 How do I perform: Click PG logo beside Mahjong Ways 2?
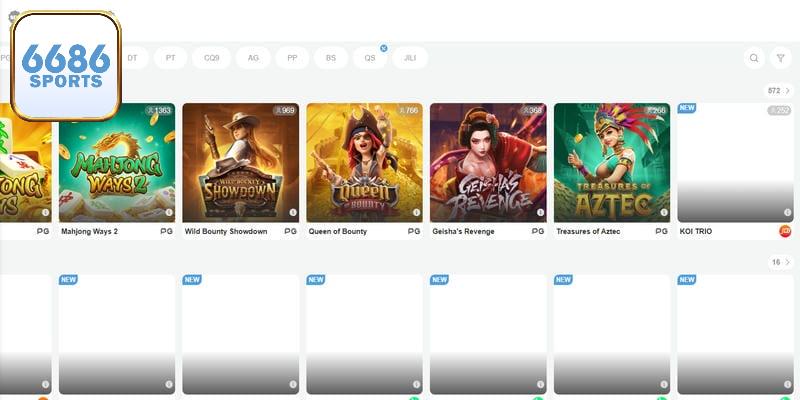pyautogui.click(x=166, y=231)
